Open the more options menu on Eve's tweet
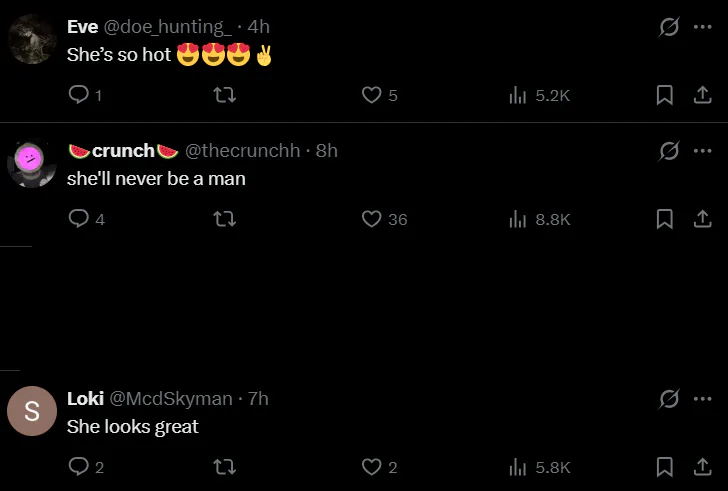 (x=702, y=28)
